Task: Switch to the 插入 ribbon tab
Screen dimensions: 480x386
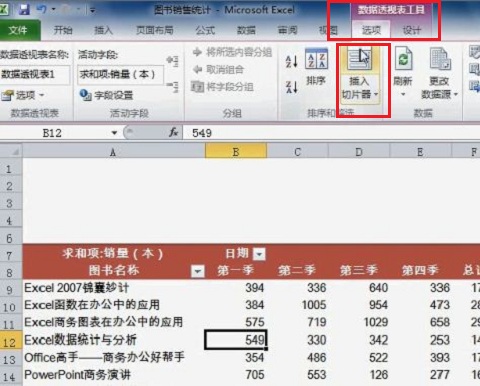Action: 103,30
